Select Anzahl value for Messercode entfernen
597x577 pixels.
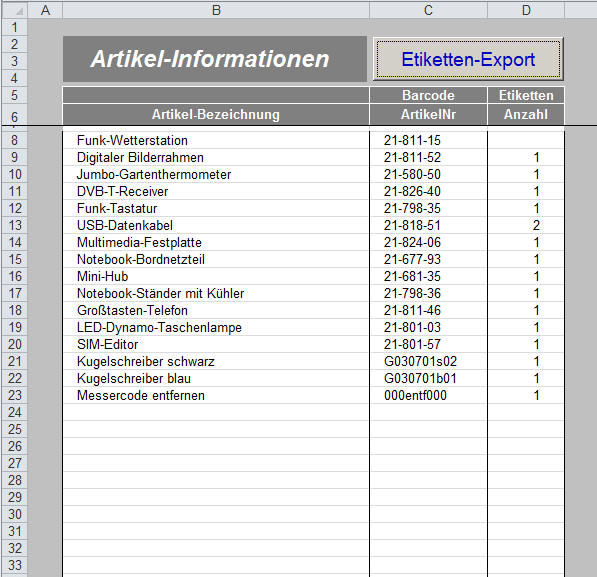[526, 395]
